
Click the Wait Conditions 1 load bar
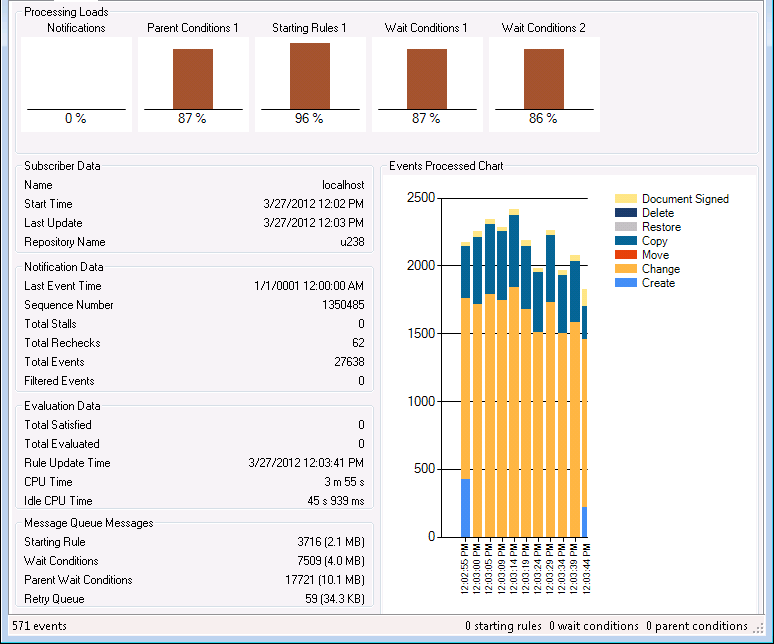pos(427,80)
